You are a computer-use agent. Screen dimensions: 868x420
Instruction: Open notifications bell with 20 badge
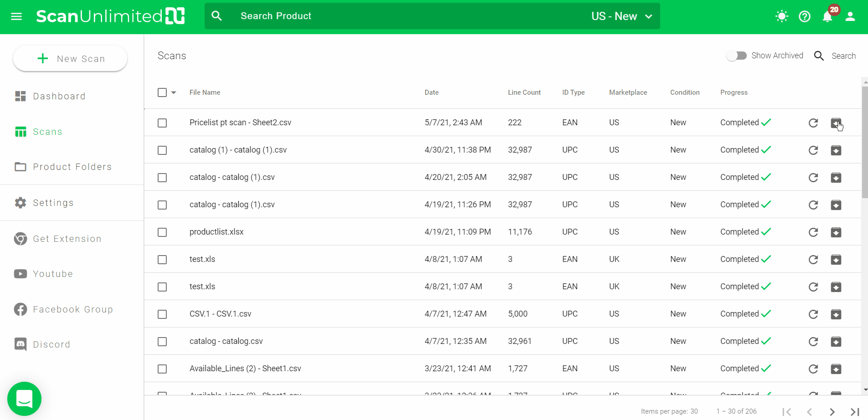827,16
